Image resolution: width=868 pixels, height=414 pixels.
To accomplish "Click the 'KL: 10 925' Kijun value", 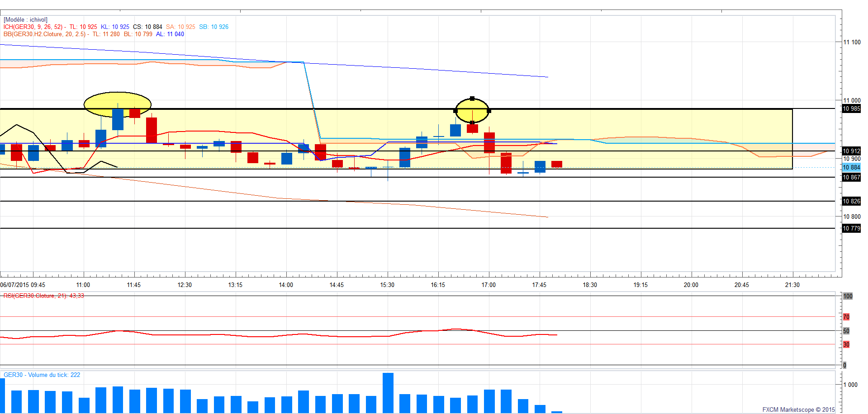I will coord(115,27).
